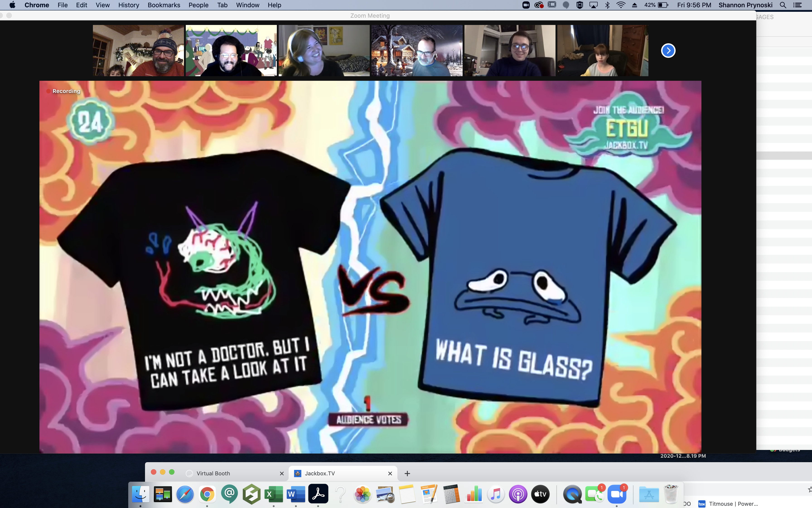Open Finder from the Dock
Viewport: 812px width, 508px height.
click(x=140, y=494)
